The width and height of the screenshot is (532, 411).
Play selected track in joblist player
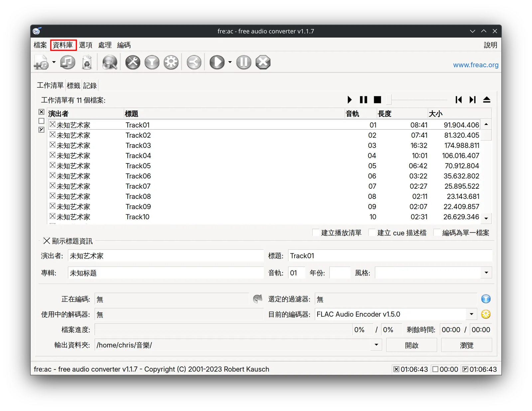point(349,100)
